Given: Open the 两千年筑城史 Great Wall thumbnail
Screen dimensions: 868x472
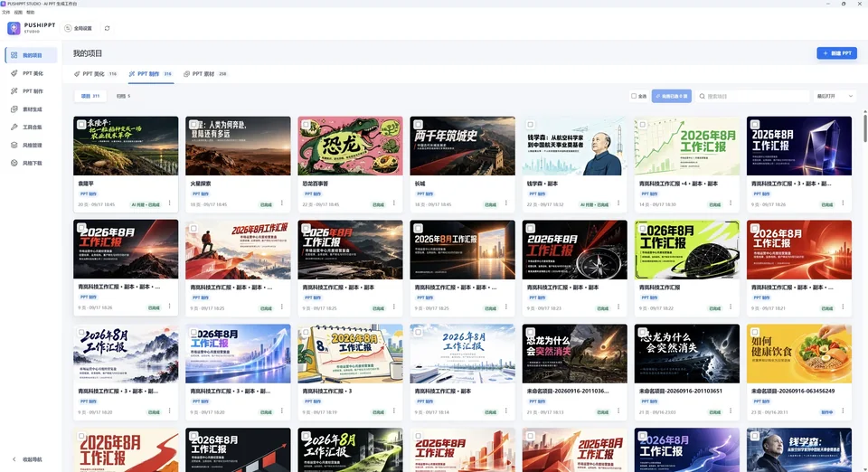Looking at the screenshot, I should (x=462, y=146).
